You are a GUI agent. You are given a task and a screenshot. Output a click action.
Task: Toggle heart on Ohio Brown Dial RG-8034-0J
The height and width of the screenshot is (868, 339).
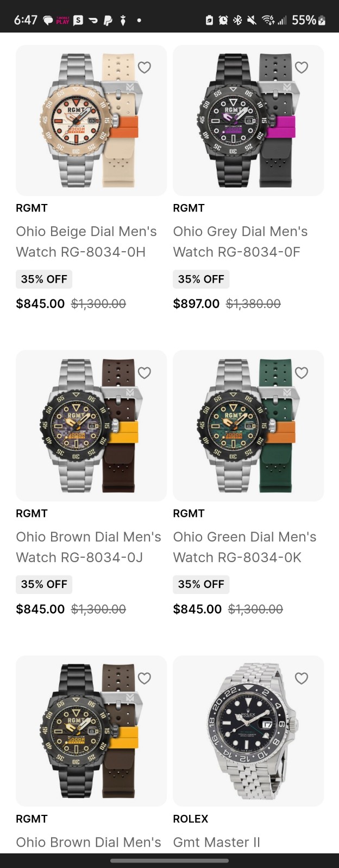(145, 373)
